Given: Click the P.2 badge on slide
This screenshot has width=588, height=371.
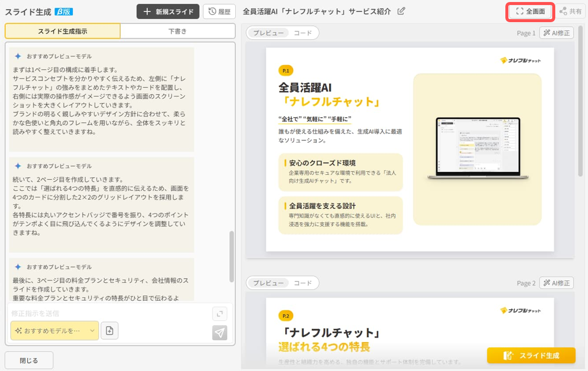Looking at the screenshot, I should click(286, 316).
